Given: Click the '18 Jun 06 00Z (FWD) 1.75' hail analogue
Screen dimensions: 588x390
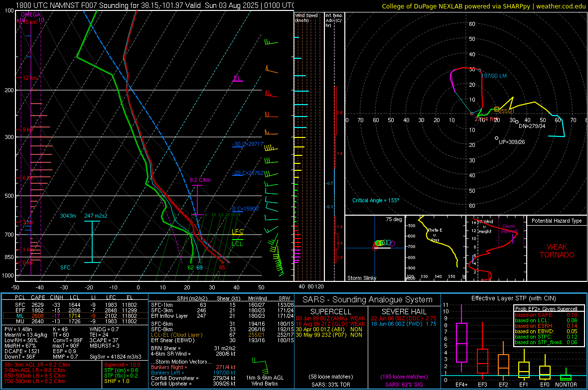Looking at the screenshot, I should (404, 324).
